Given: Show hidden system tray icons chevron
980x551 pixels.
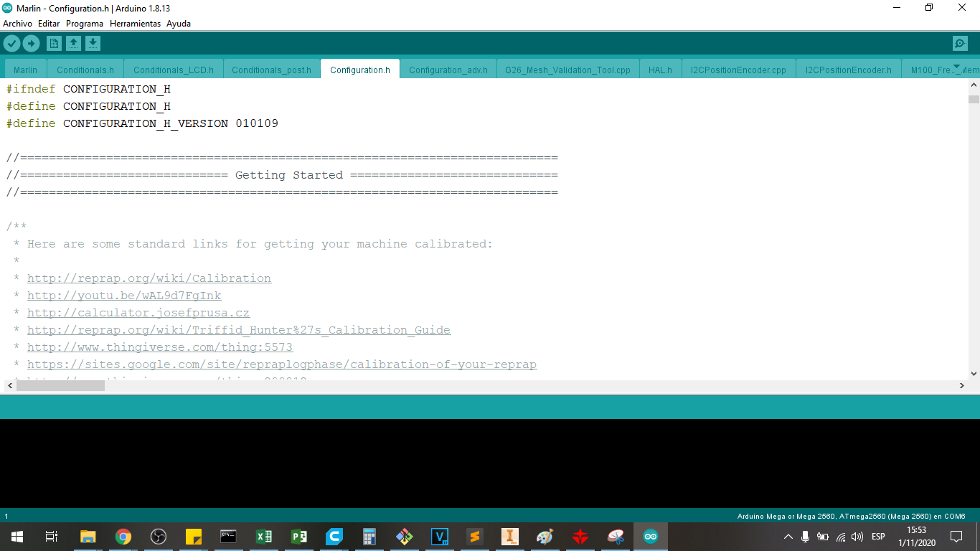Looking at the screenshot, I should [x=788, y=537].
